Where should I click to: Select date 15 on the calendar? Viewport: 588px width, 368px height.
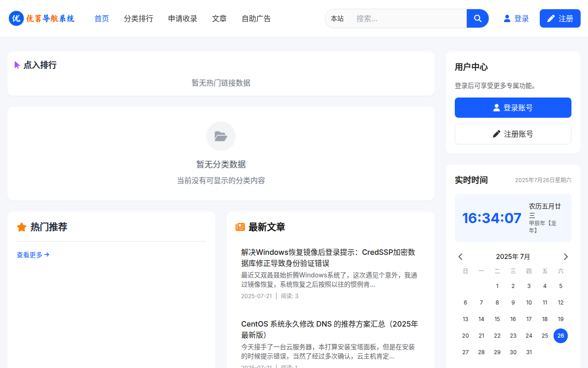coord(497,319)
